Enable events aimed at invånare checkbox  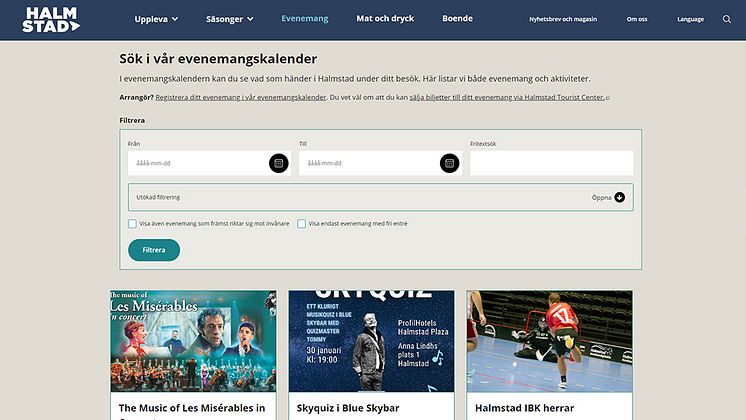tap(132, 224)
